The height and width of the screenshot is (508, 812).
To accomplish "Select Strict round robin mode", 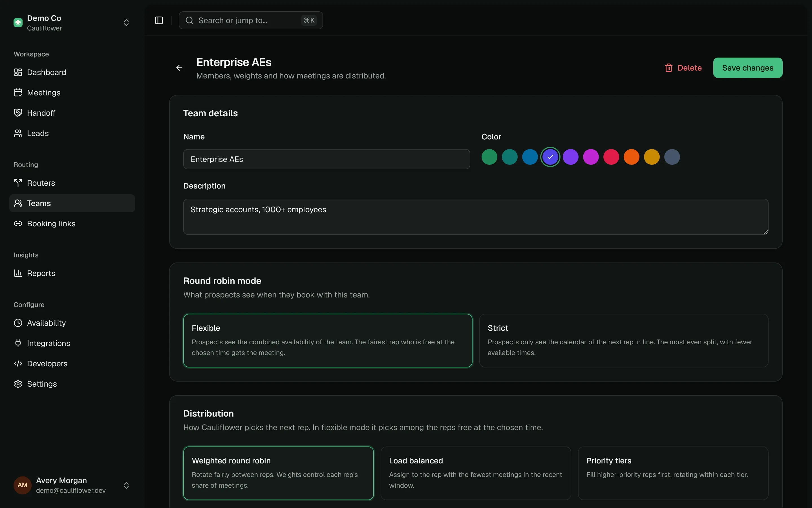I will click(623, 341).
